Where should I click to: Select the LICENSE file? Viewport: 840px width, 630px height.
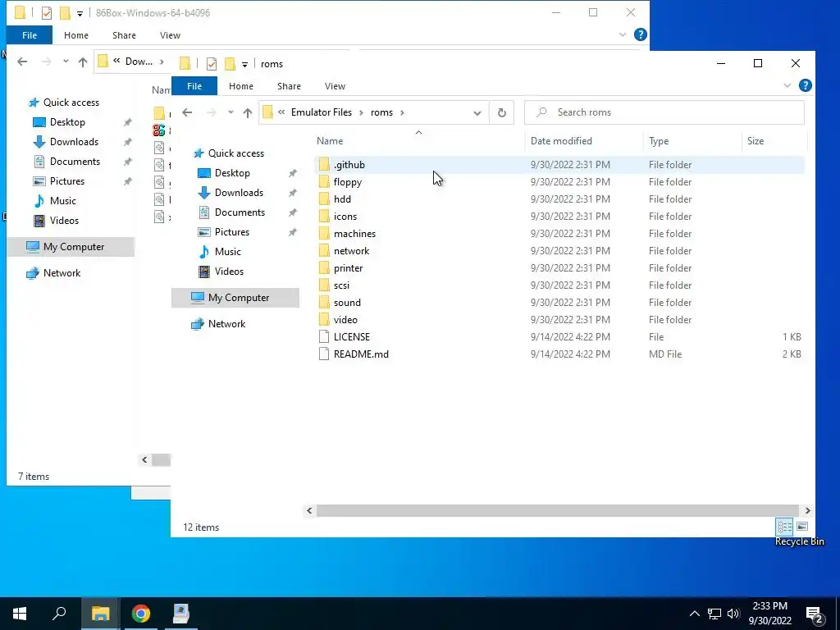351,337
